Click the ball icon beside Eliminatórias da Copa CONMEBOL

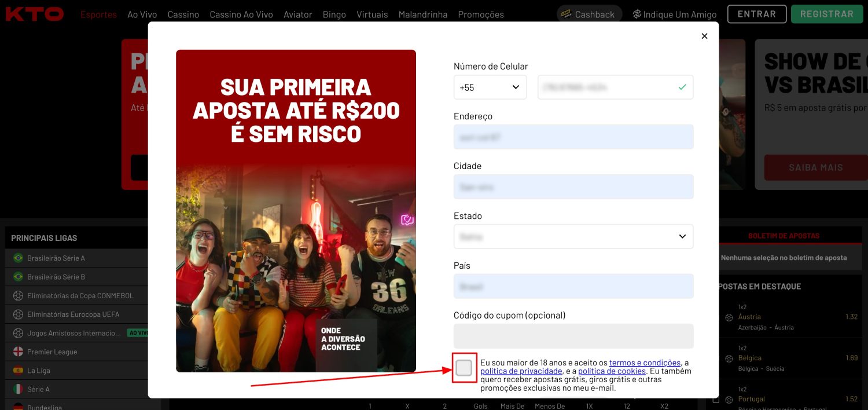click(x=18, y=296)
